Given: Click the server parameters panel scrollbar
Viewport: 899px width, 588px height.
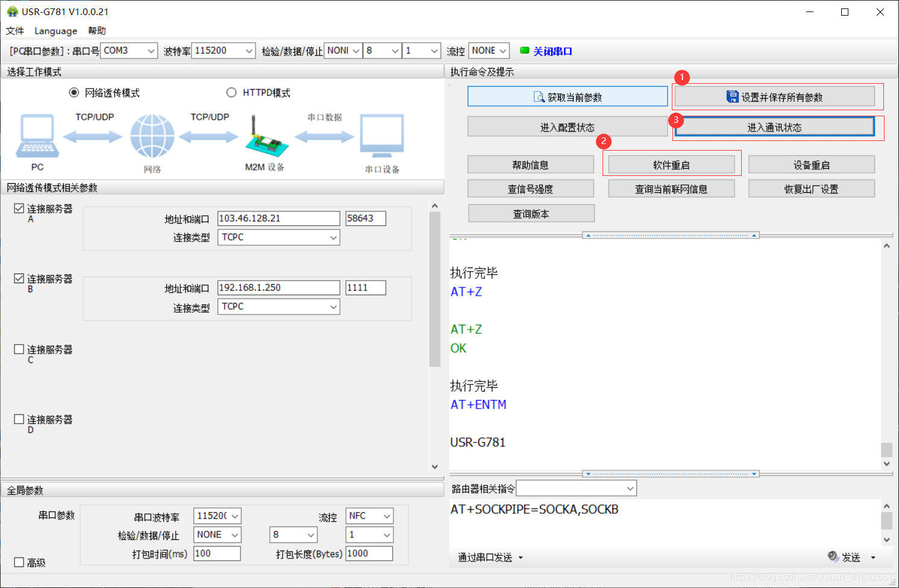Looking at the screenshot, I should click(434, 289).
